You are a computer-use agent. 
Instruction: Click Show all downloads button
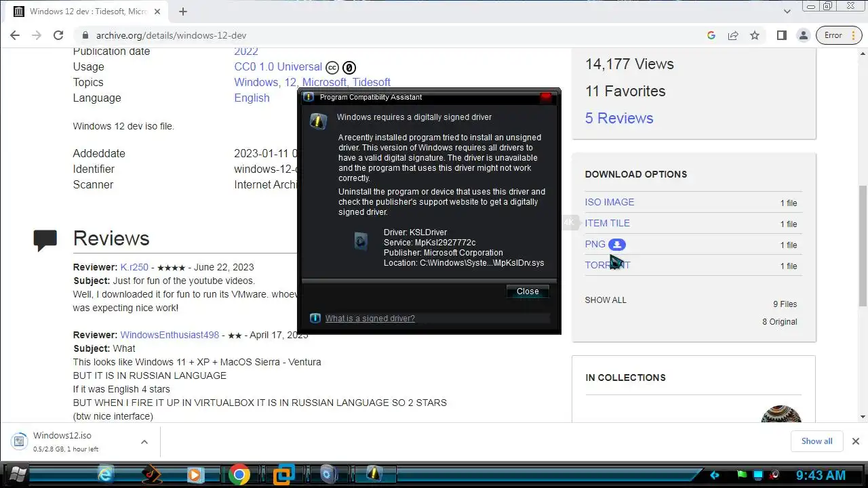(x=816, y=441)
